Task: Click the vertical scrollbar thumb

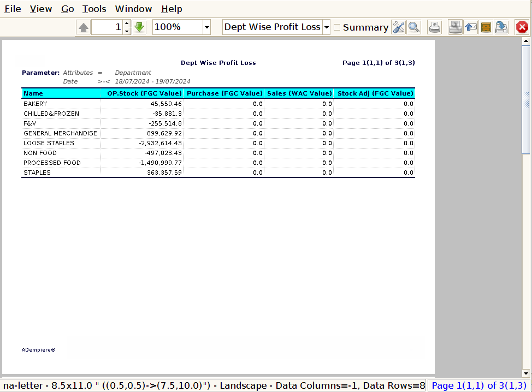Action: [526, 100]
